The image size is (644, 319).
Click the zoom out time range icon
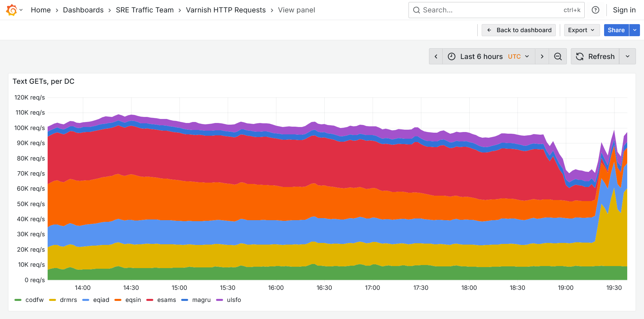click(558, 56)
